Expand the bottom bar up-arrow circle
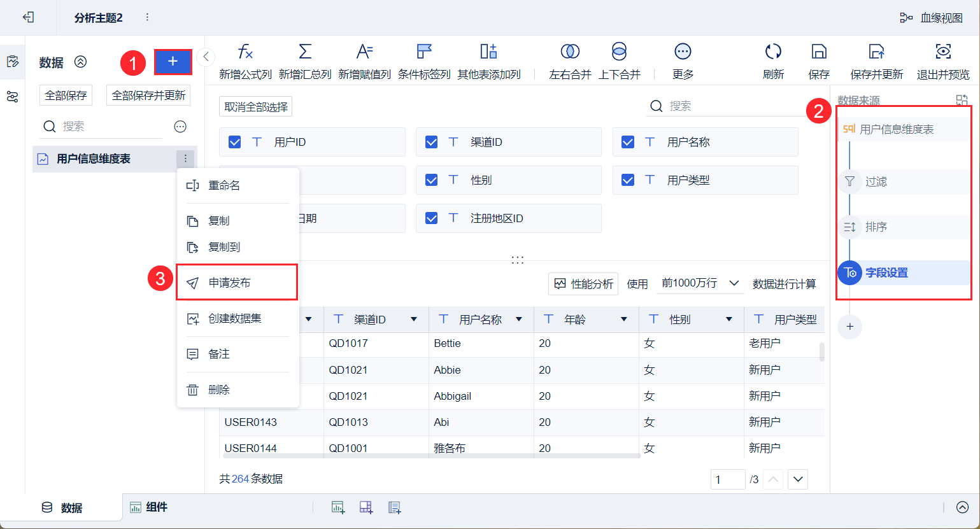 [962, 507]
